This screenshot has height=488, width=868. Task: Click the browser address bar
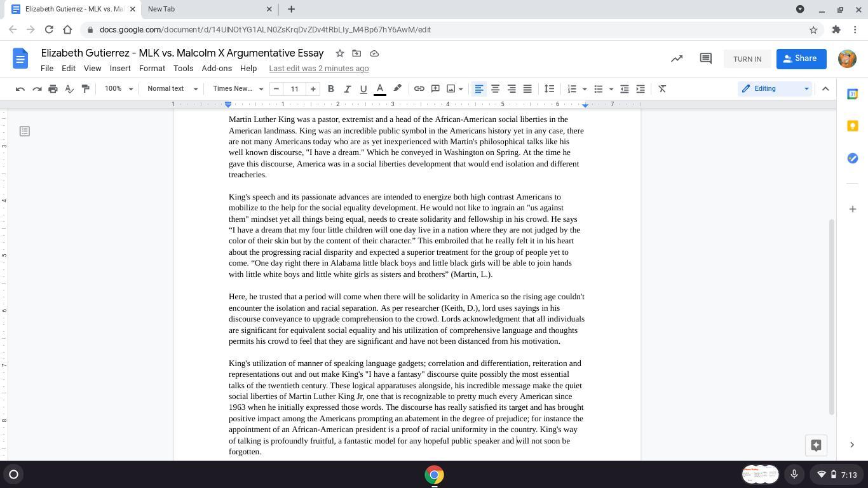(x=445, y=30)
